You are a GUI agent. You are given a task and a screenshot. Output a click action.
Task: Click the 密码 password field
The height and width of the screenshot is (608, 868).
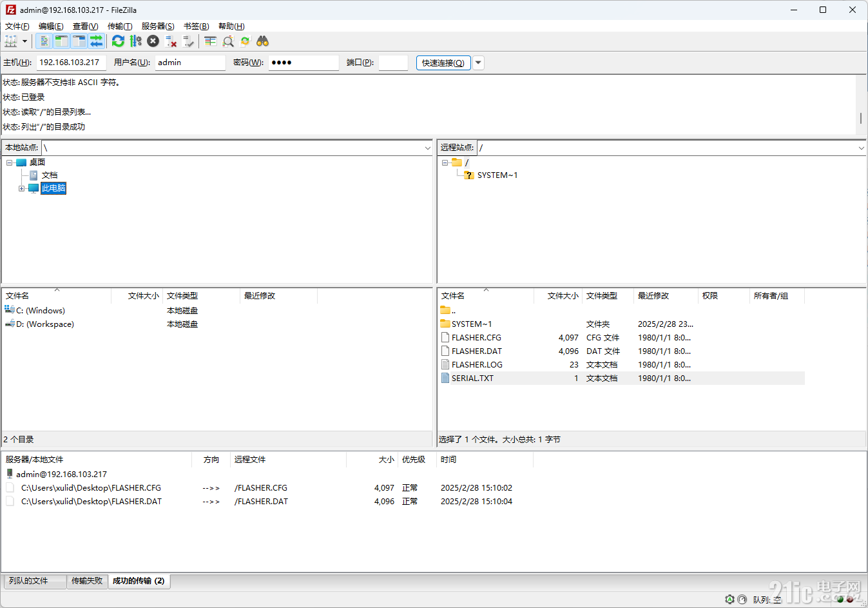pos(304,63)
